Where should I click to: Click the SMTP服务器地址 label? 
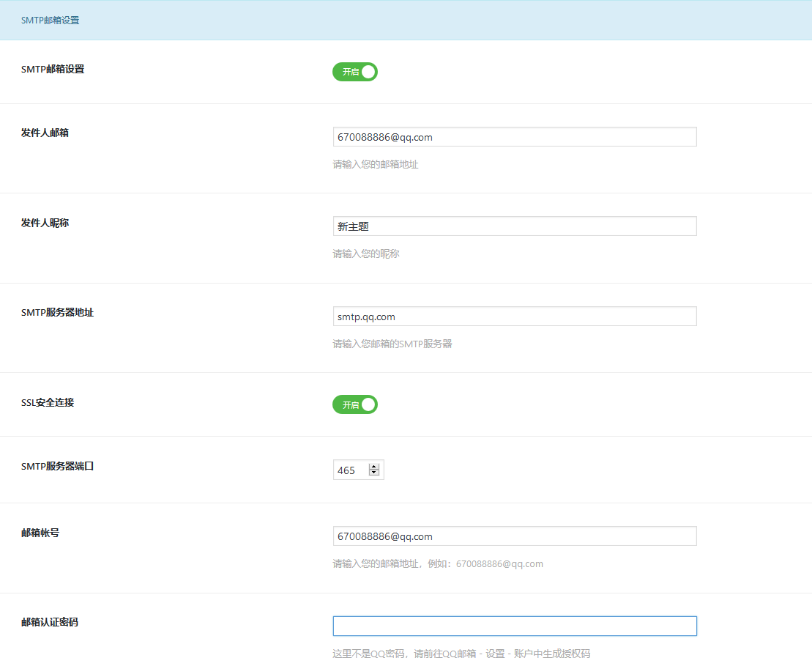57,312
